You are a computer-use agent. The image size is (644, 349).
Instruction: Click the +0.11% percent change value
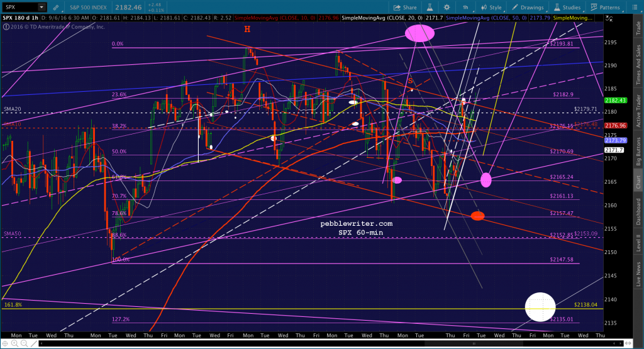click(x=156, y=10)
